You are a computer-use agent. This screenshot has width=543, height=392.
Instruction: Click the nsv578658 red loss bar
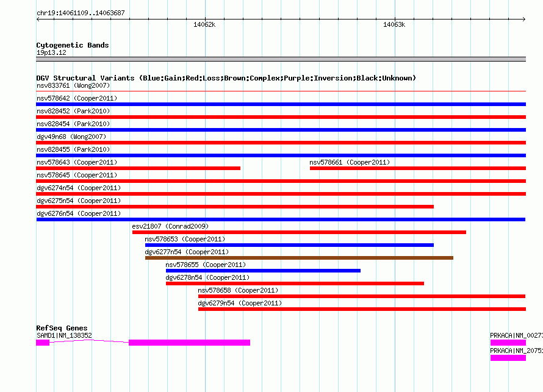point(362,296)
